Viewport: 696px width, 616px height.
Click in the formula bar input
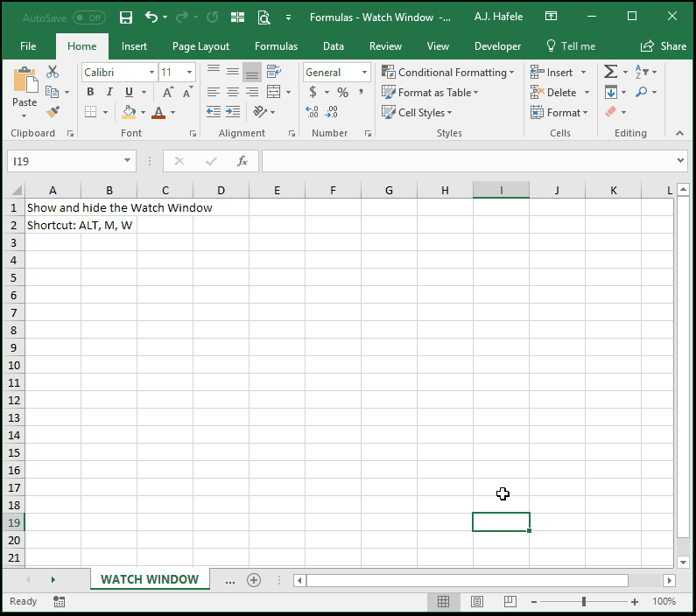468,161
